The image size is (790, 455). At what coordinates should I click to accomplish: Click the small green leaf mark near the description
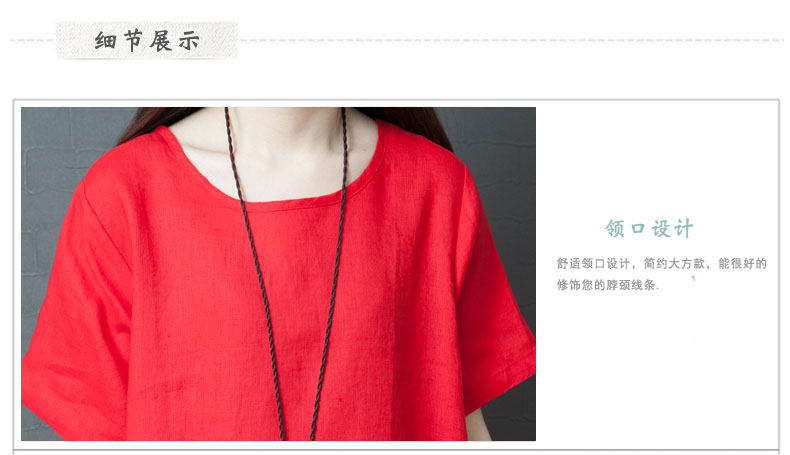[x=693, y=277]
